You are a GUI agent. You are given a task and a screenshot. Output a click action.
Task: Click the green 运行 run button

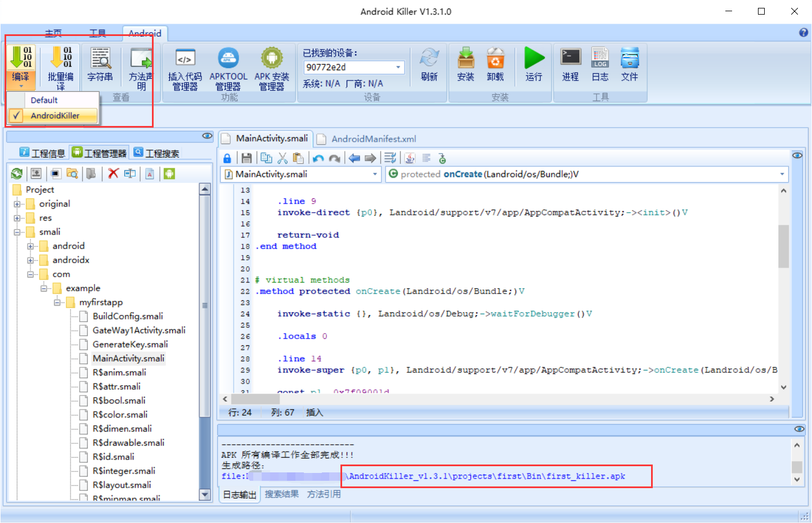pos(534,65)
